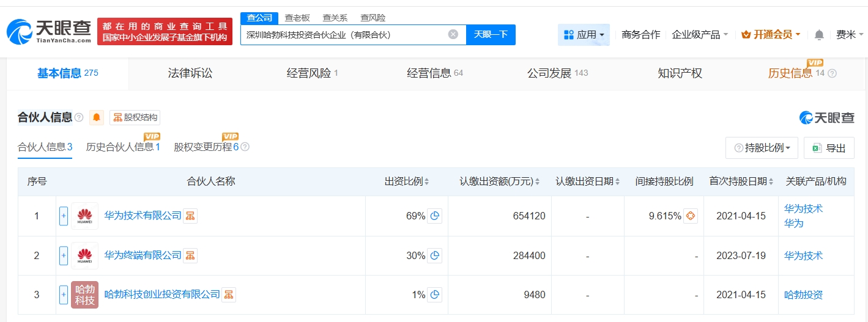Open the 商务合作 link
The height and width of the screenshot is (322, 868).
[640, 35]
